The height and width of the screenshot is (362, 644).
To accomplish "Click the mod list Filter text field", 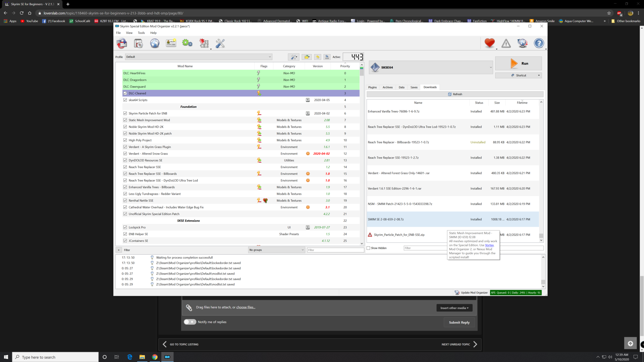I will tap(335, 250).
